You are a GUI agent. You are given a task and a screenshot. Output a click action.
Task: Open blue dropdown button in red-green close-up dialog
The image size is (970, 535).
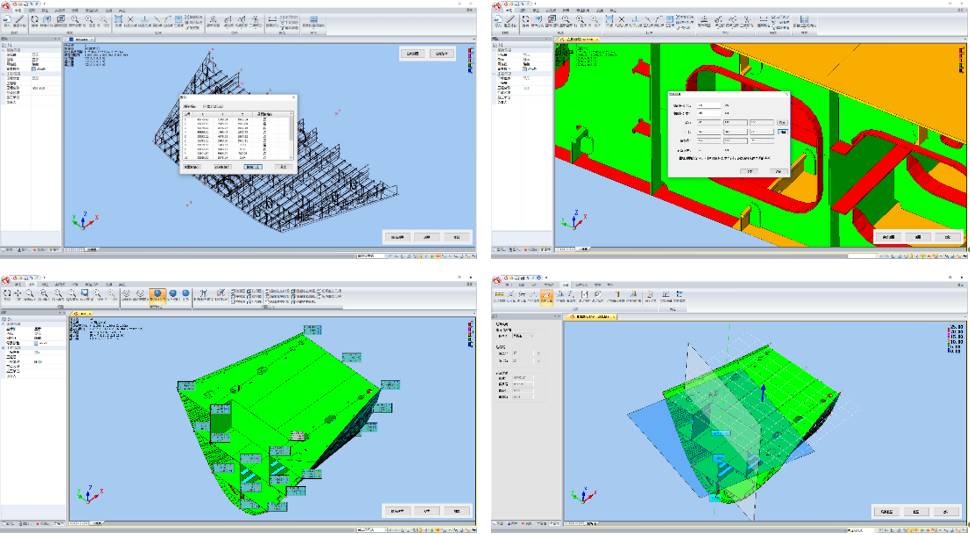(784, 131)
